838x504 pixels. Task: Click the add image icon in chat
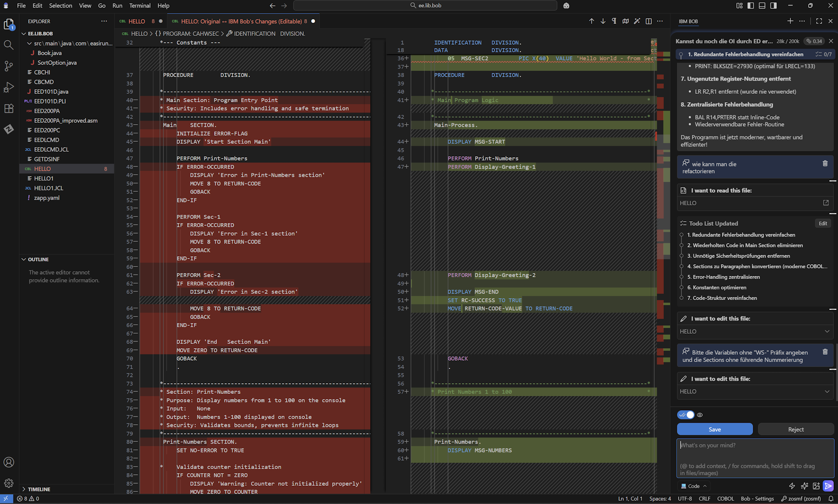click(x=816, y=486)
